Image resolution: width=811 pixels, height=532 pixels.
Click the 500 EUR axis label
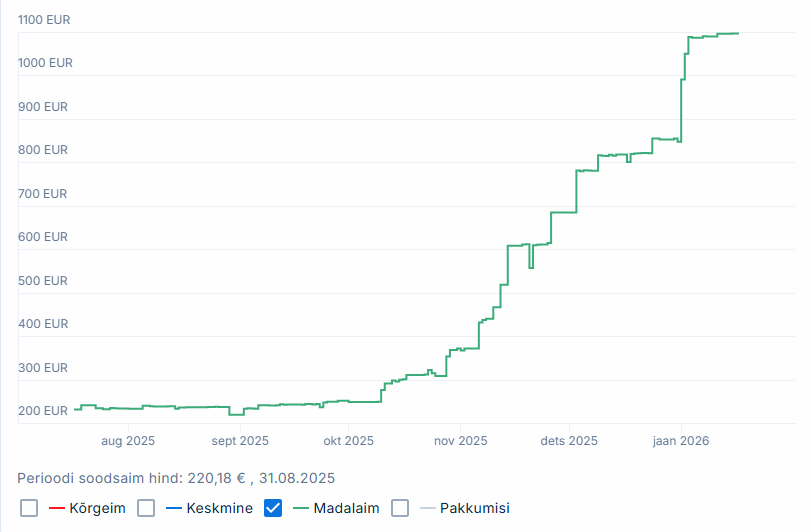pos(43,280)
